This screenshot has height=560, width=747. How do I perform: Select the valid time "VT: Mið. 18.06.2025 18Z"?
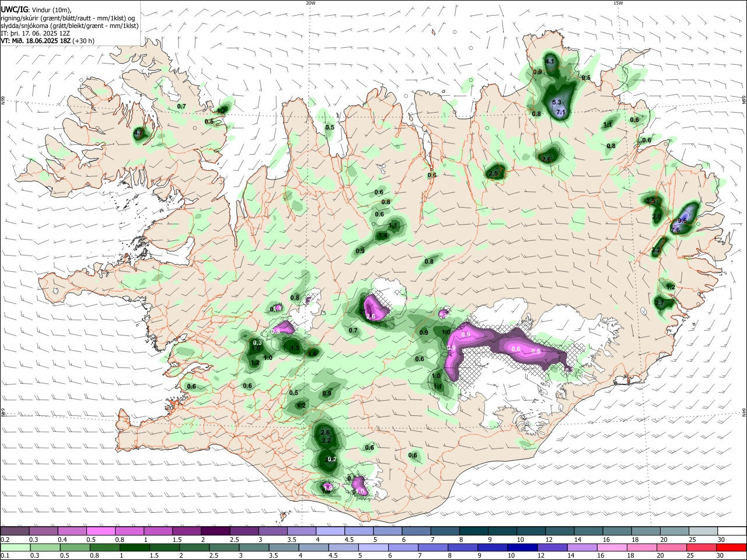(x=36, y=41)
